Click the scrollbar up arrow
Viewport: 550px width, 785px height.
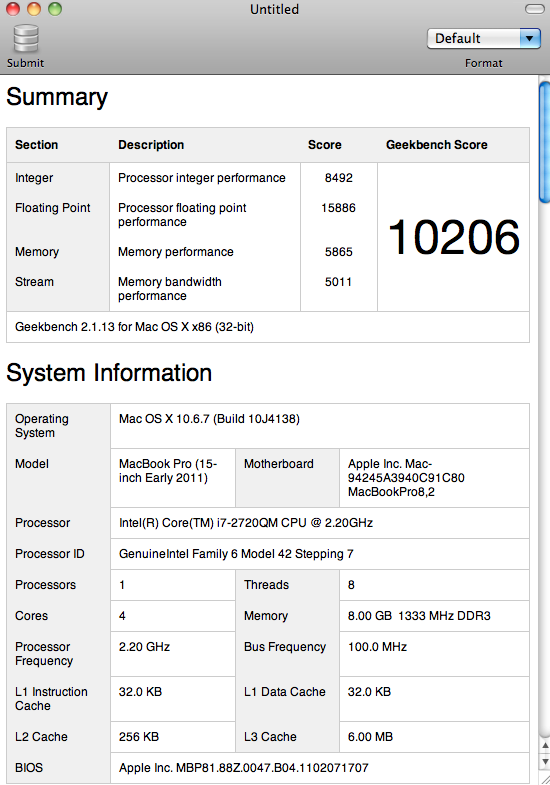[544, 745]
